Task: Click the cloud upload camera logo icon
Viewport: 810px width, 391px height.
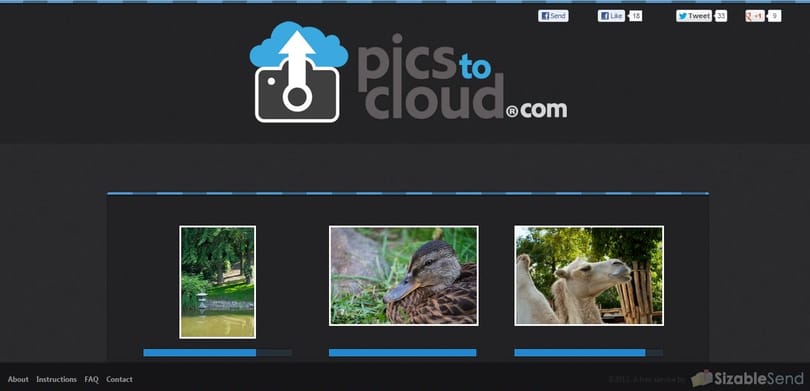Action: click(x=299, y=72)
